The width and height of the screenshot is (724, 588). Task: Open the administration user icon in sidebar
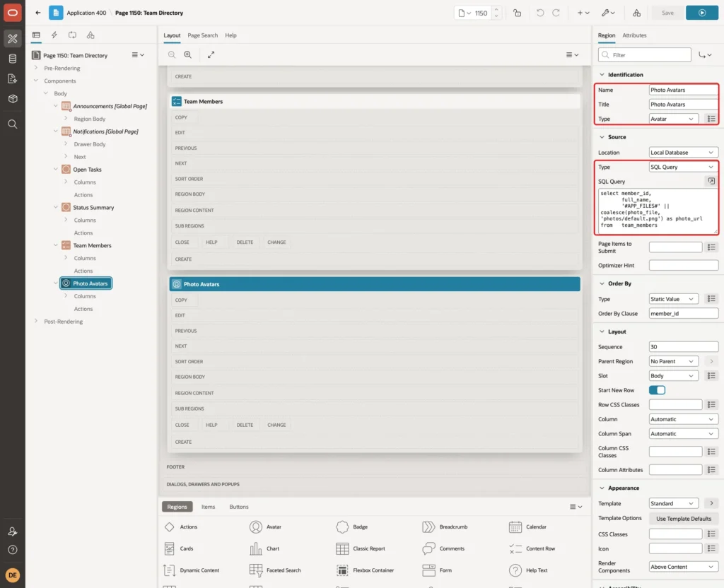13,531
